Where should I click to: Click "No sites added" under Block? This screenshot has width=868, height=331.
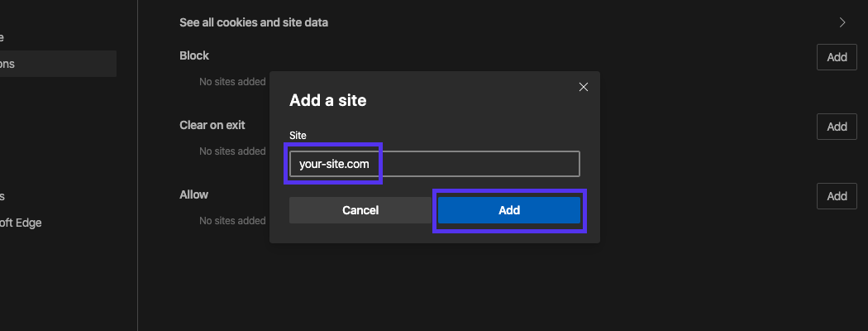point(232,82)
